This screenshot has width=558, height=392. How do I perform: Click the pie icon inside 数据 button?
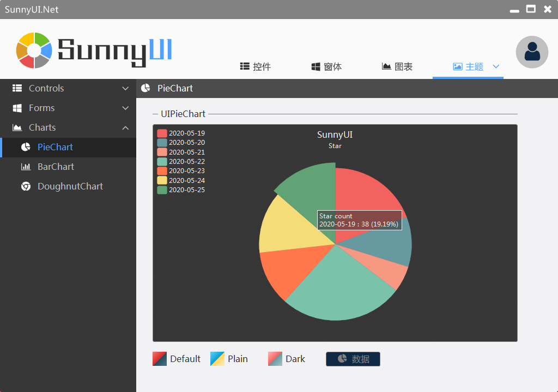click(x=342, y=359)
